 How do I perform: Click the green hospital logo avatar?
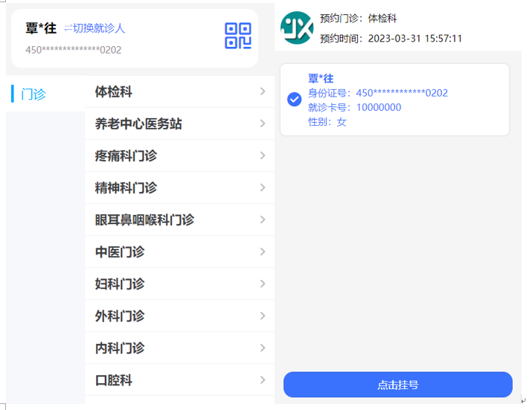[297, 28]
